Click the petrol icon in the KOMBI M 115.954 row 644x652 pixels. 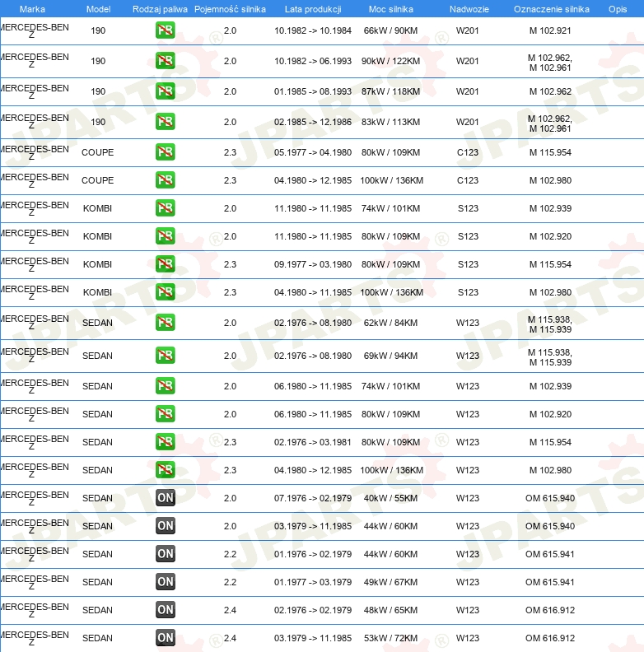(166, 264)
